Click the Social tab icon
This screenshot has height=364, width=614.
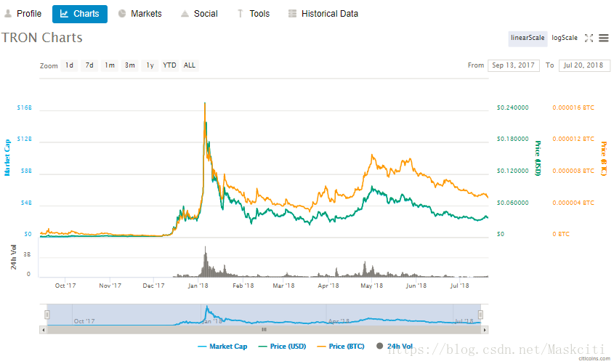pos(185,14)
